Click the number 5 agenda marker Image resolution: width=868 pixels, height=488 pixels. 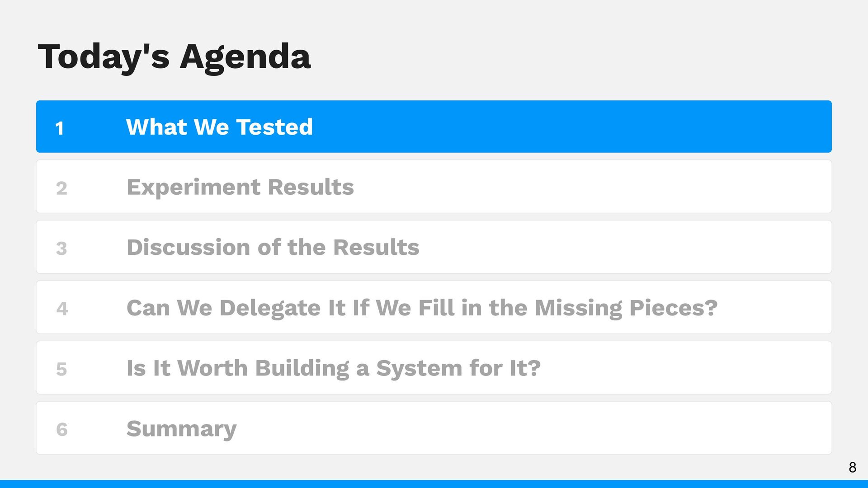click(x=61, y=369)
